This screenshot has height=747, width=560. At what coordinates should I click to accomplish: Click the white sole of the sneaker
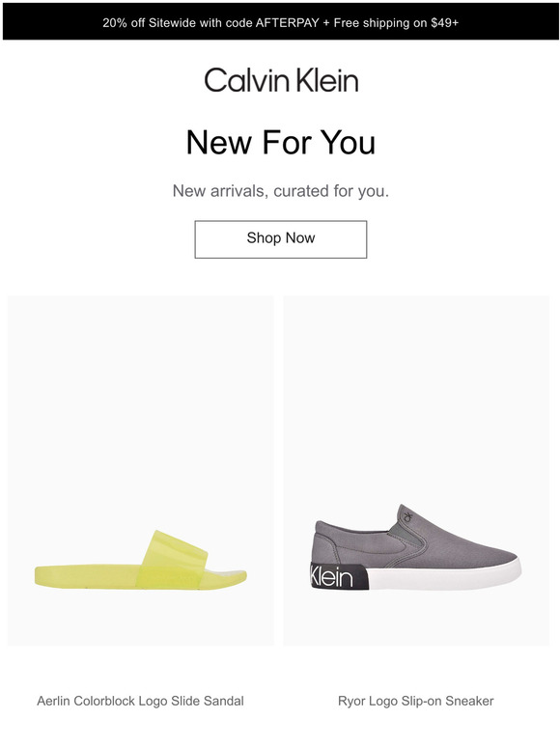[444, 575]
